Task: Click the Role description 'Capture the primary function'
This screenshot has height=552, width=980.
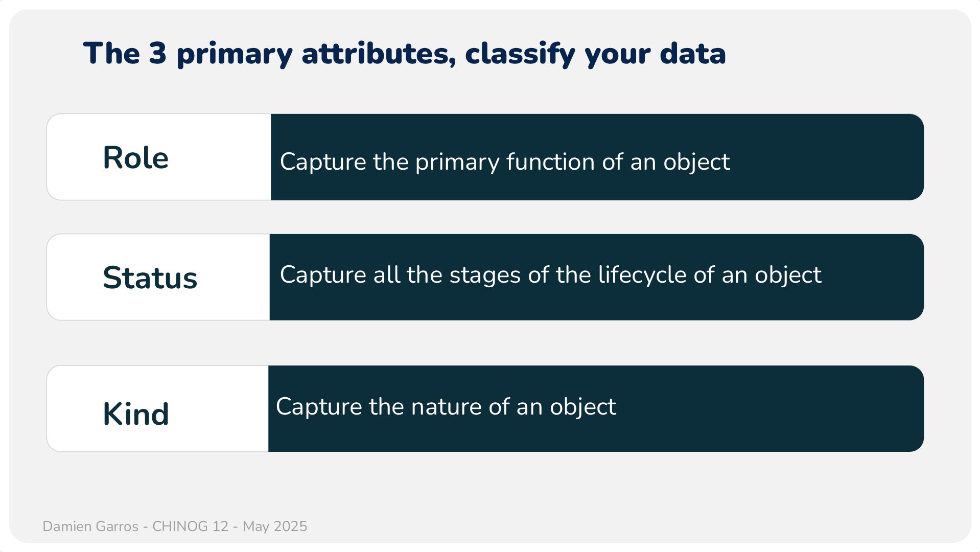Action: pyautogui.click(x=504, y=162)
